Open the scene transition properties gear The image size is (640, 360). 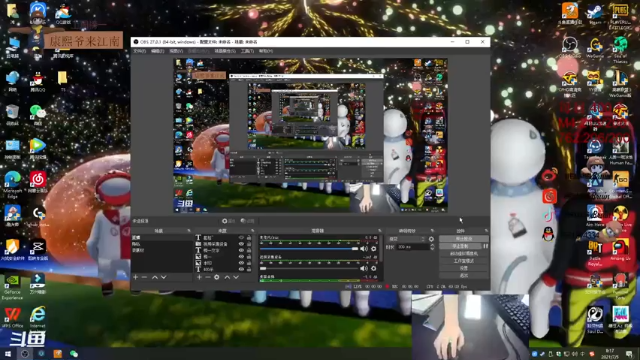click(x=431, y=239)
